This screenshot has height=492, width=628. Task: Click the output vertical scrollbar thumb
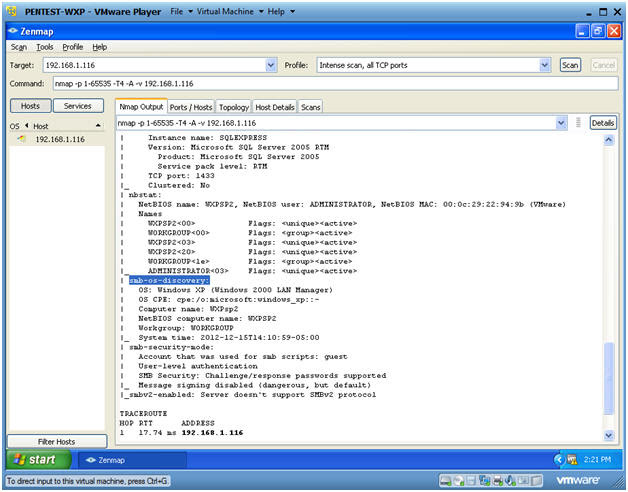(x=608, y=379)
